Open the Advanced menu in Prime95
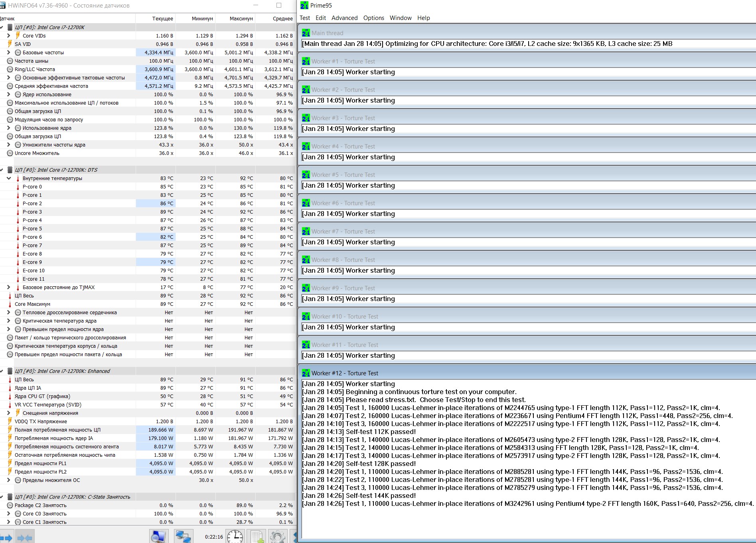 [345, 18]
